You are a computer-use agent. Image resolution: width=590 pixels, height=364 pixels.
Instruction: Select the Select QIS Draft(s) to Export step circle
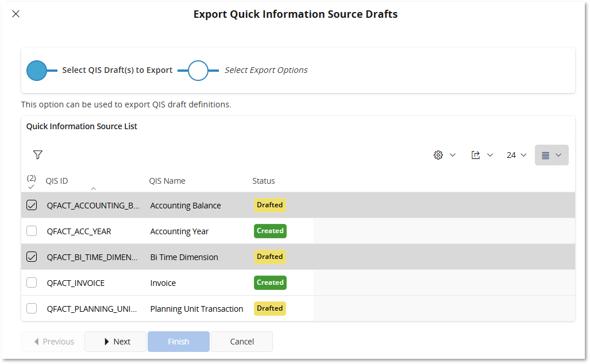point(37,70)
